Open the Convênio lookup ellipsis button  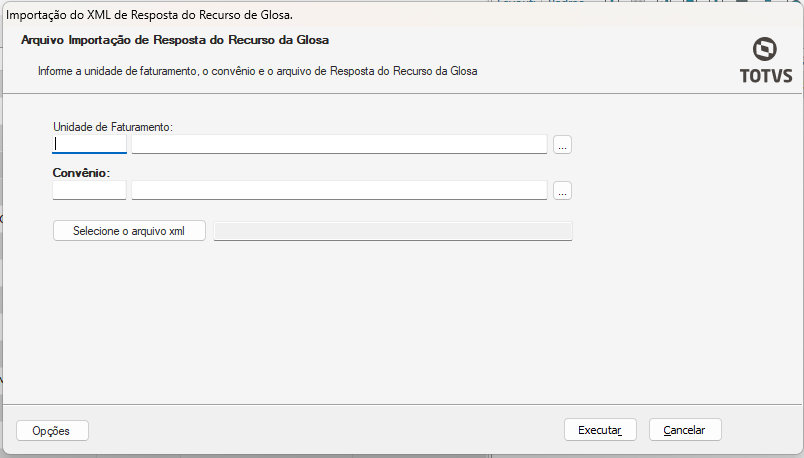pyautogui.click(x=562, y=190)
